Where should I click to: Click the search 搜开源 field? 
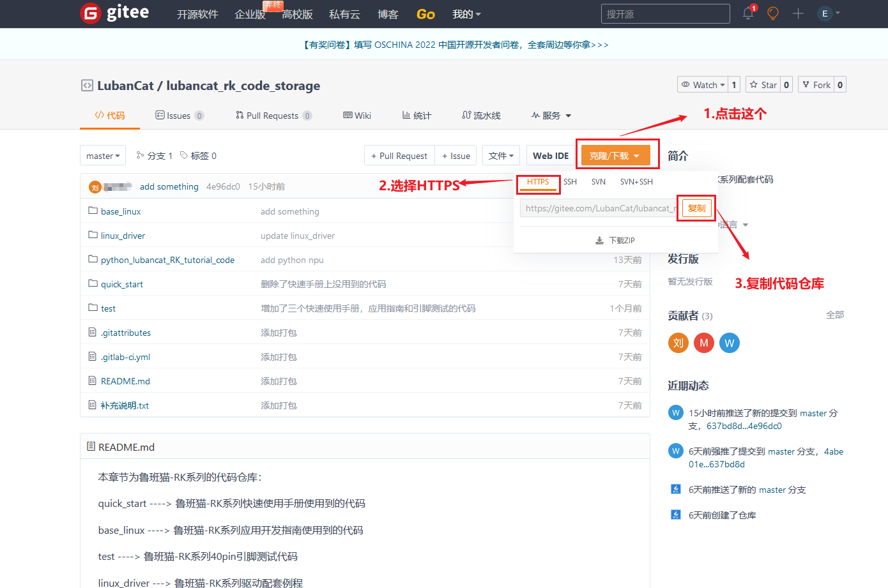665,14
